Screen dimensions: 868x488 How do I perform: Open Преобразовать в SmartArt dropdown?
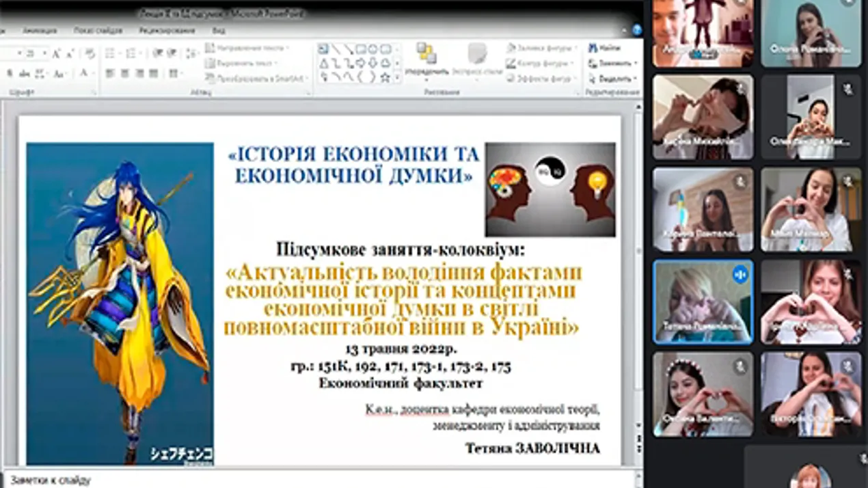click(x=257, y=78)
